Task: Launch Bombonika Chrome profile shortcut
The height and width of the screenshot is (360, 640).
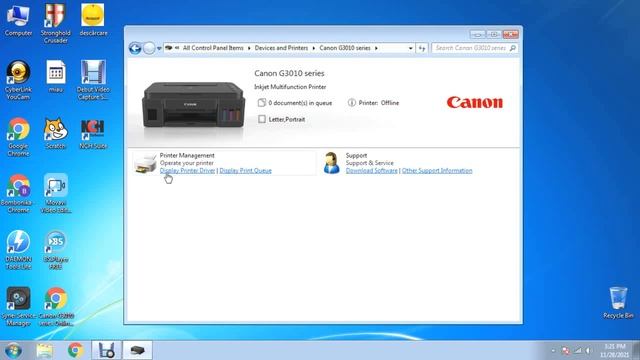Action: 18,193
